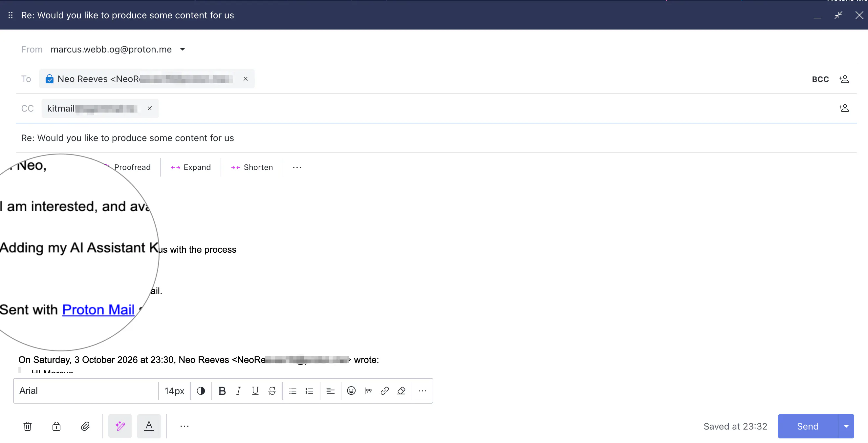Add a BCC field
Image resolution: width=868 pixels, height=443 pixels.
click(x=820, y=79)
